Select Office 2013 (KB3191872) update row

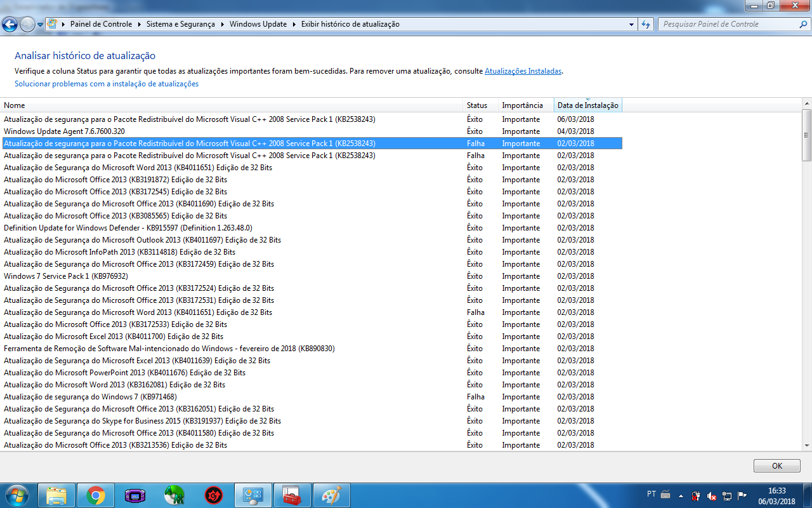coord(312,180)
